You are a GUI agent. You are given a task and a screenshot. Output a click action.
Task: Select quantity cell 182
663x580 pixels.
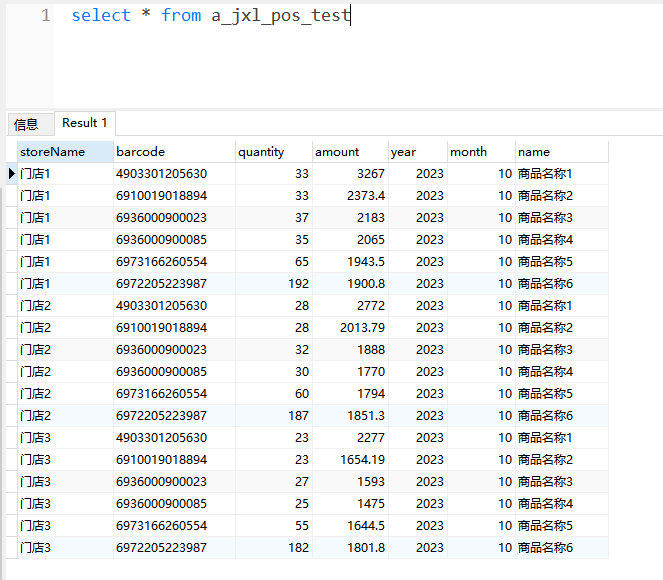(274, 547)
